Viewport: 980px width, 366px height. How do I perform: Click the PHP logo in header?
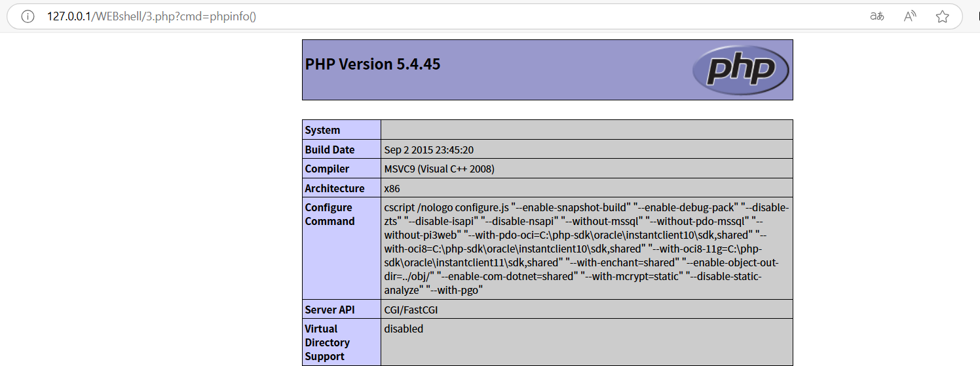tap(741, 70)
